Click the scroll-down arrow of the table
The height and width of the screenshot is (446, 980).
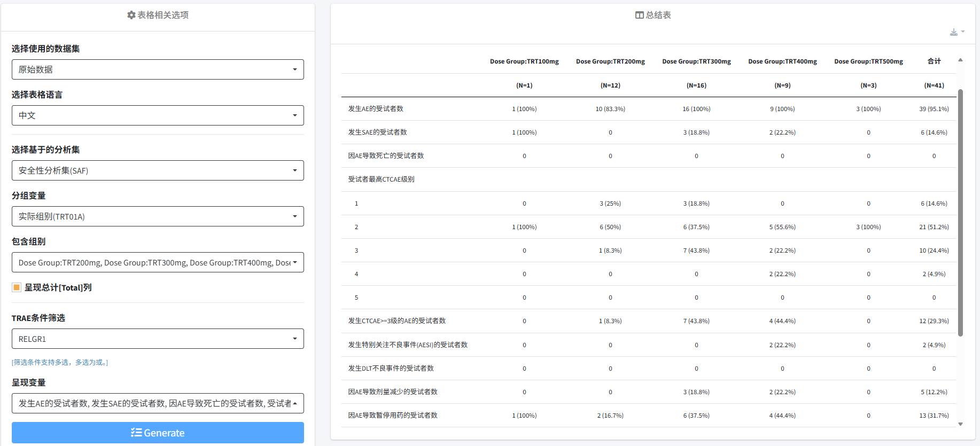960,424
